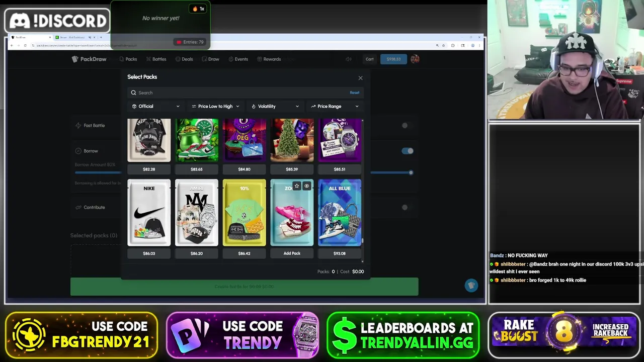Image resolution: width=644 pixels, height=362 pixels.
Task: Click the $86.20 price button
Action: click(x=197, y=253)
